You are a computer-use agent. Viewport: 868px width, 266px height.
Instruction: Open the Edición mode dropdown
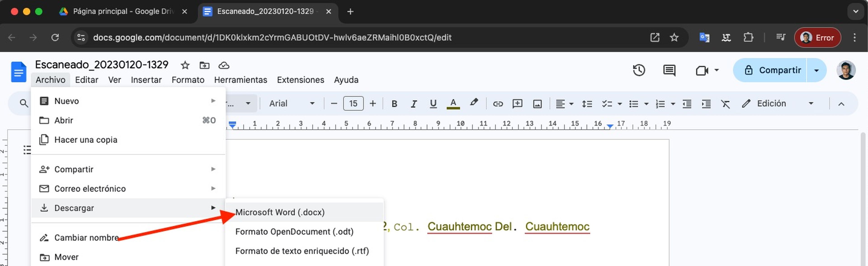(x=778, y=103)
